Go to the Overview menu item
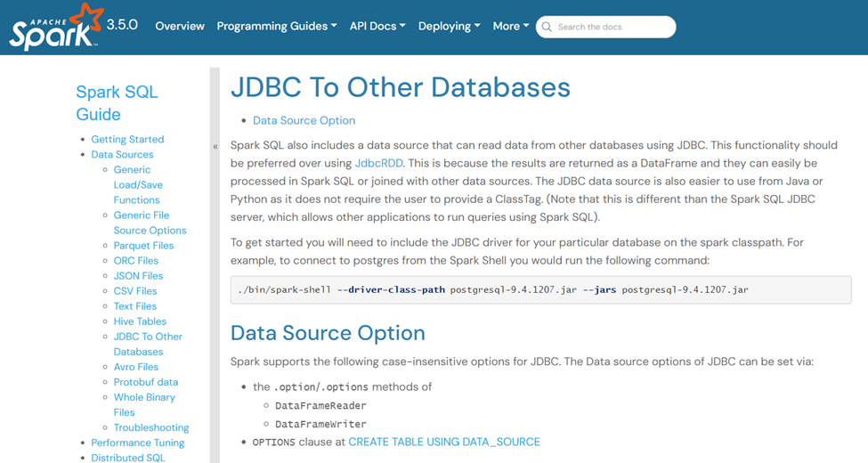Viewport: 868px width, 463px height. pos(180,26)
